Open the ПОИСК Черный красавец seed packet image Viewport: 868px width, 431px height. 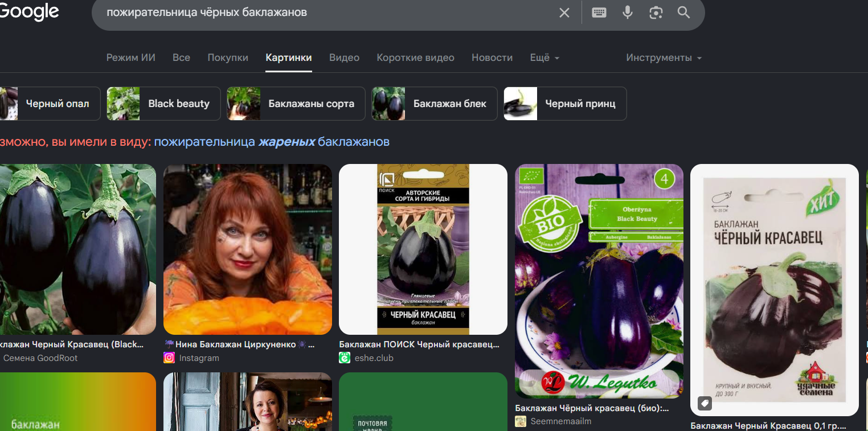click(x=423, y=249)
